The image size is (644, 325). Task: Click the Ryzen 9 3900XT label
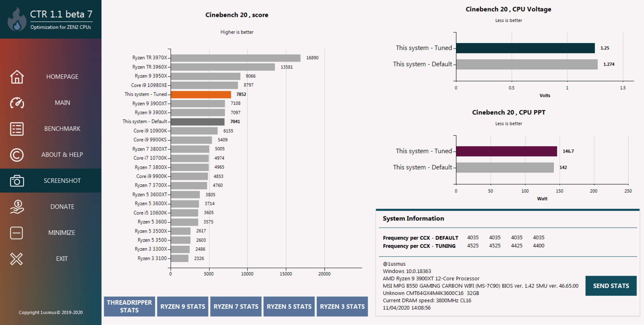pos(149,103)
